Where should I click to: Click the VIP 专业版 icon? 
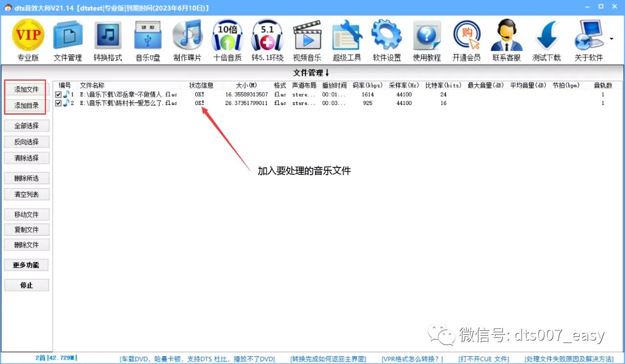coord(28,34)
